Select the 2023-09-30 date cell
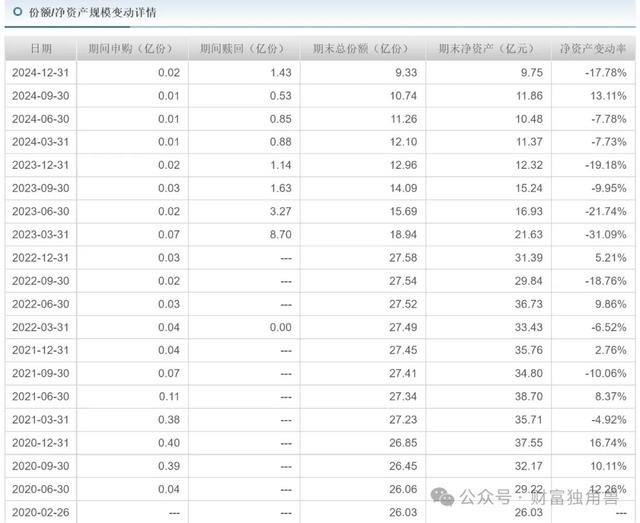Image resolution: width=640 pixels, height=523 pixels. pyautogui.click(x=40, y=188)
